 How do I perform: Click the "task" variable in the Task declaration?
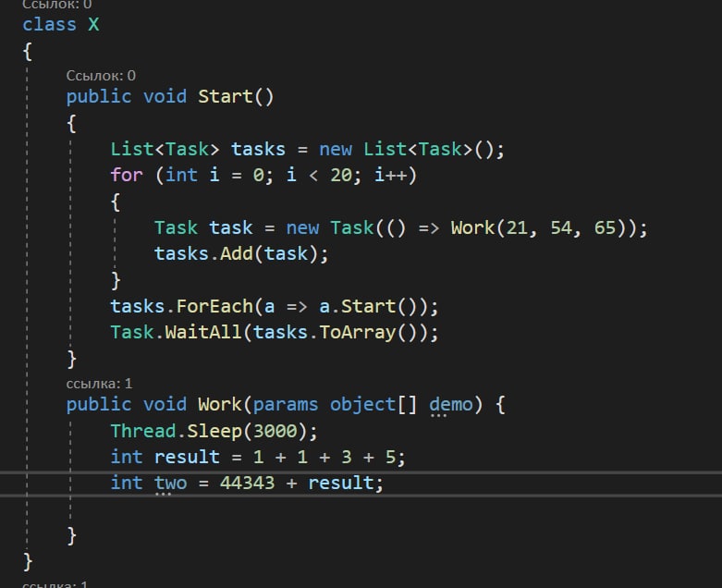tap(231, 227)
